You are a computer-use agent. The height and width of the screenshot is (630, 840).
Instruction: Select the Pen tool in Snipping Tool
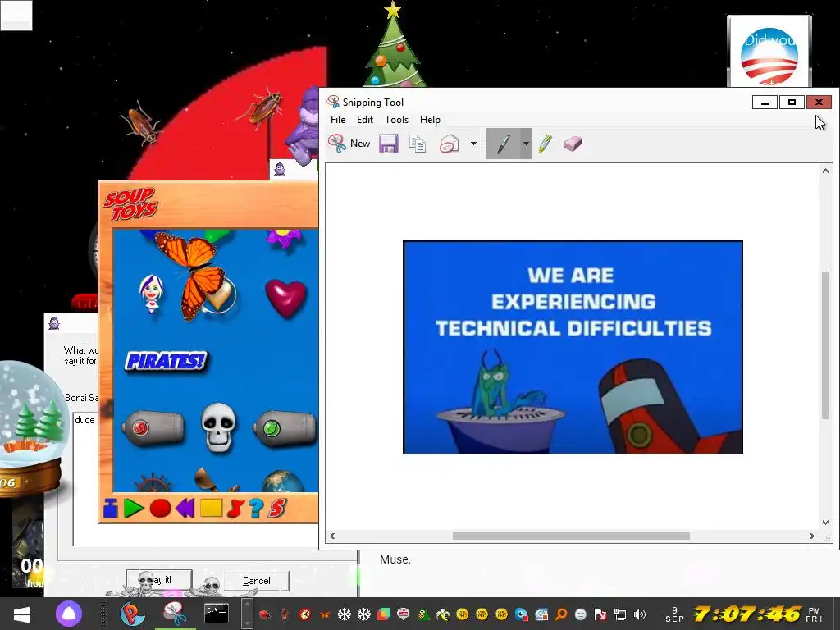click(503, 144)
